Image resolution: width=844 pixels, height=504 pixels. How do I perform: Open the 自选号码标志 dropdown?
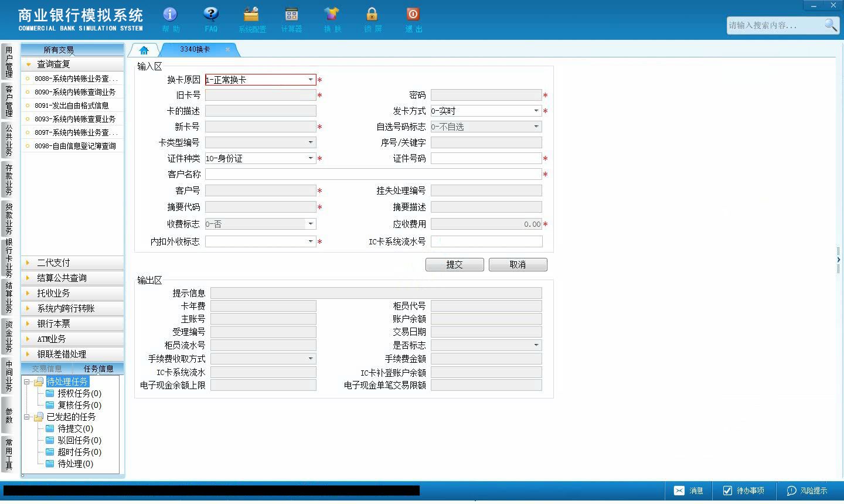coord(536,127)
